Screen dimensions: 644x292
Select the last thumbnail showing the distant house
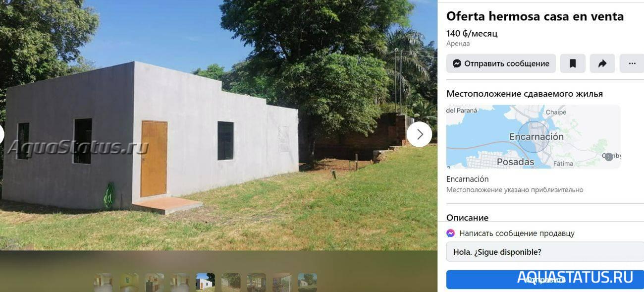pyautogui.click(x=308, y=283)
